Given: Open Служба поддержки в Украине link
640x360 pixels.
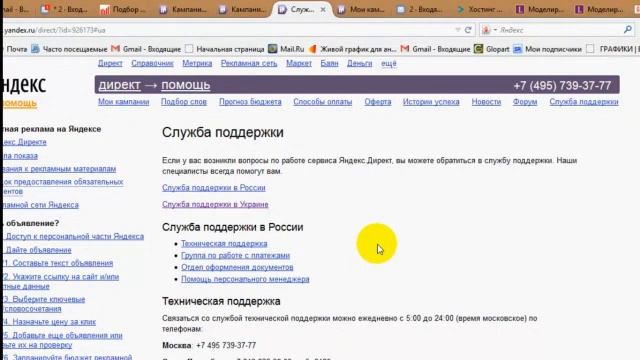Looking at the screenshot, I should (215, 204).
